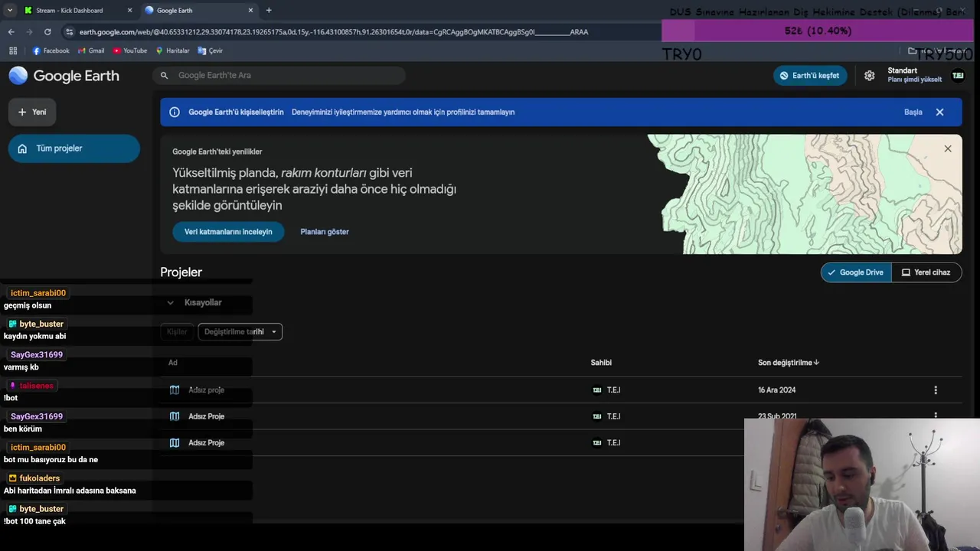Click the Standart plan upgrade label
Viewport: 980px width, 551px height.
[x=914, y=75]
